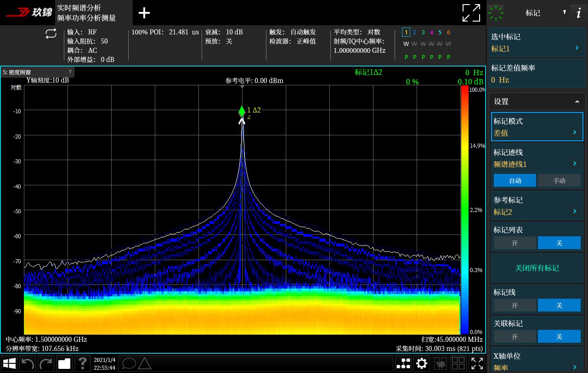The image size is (588, 373).
Task: Click the close all markers (关闭所有标记) button
Action: click(537, 268)
